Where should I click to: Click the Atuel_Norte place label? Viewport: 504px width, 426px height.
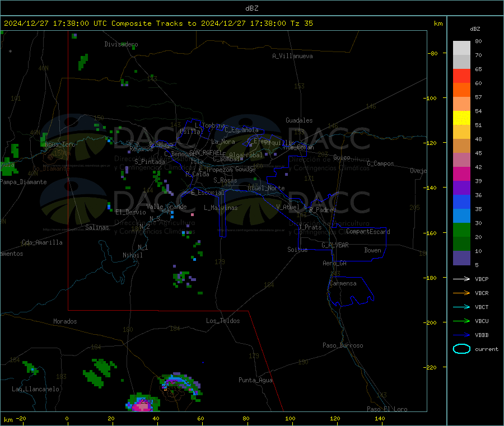coord(266,188)
